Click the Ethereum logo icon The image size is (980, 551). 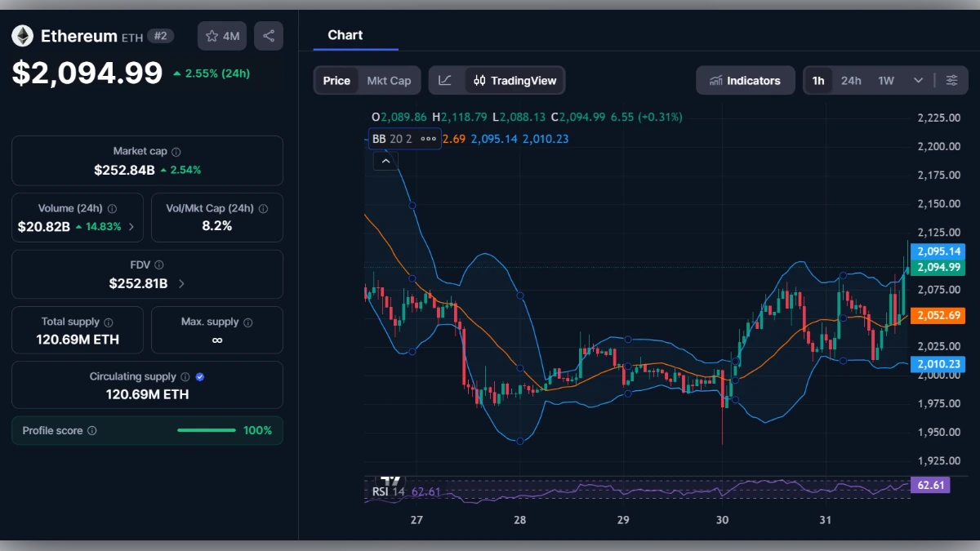pos(22,35)
